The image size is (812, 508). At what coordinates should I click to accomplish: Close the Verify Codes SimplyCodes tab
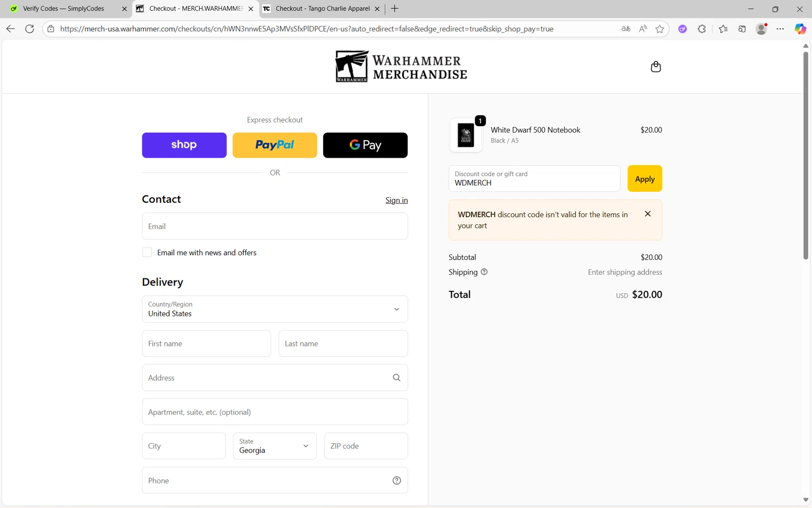124,9
